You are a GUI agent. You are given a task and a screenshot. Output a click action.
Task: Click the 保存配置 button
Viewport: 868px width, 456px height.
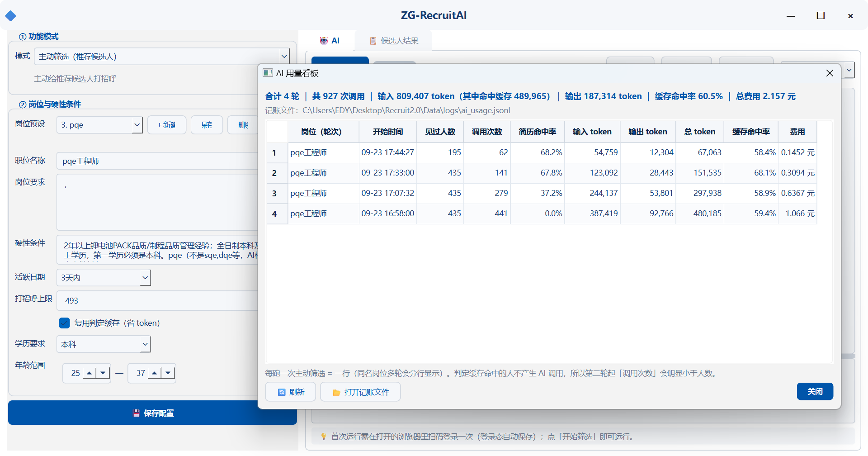coord(152,413)
